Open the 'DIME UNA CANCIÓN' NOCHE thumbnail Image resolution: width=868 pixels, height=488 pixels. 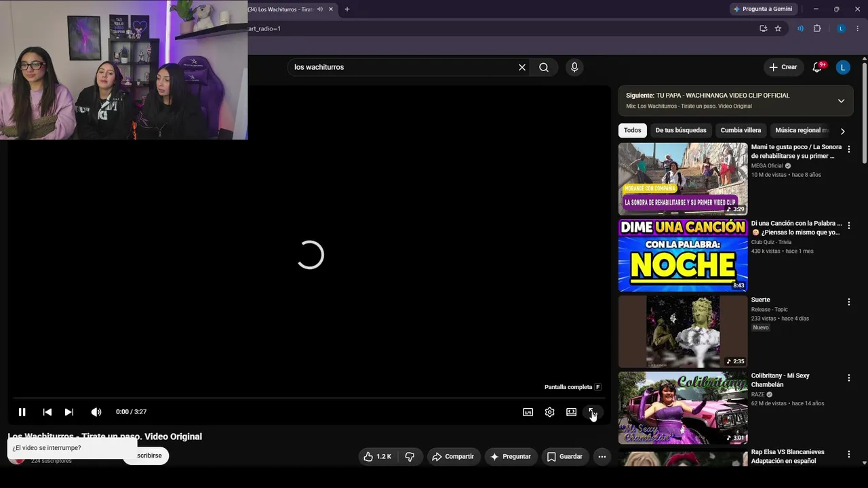[683, 255]
